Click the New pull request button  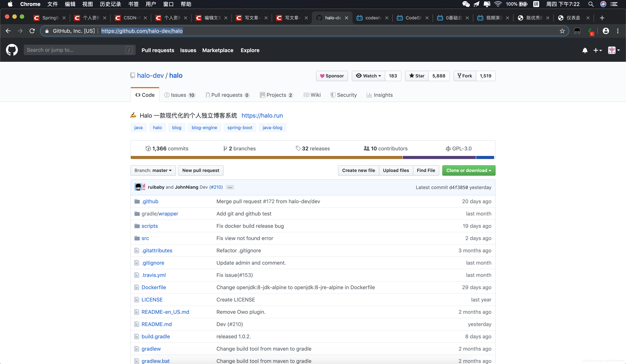(x=200, y=170)
